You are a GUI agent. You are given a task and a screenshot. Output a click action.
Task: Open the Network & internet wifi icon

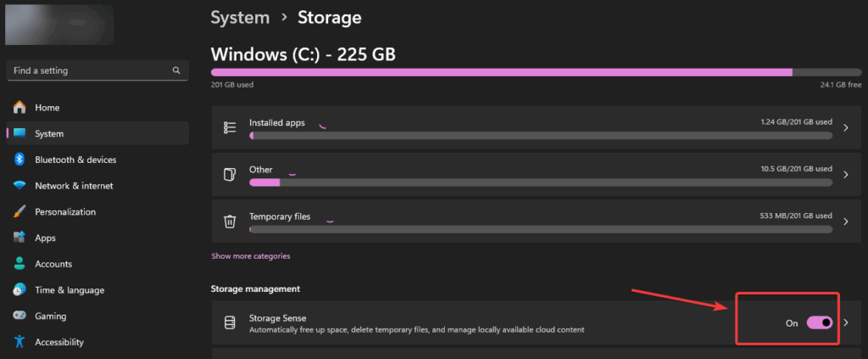(20, 186)
